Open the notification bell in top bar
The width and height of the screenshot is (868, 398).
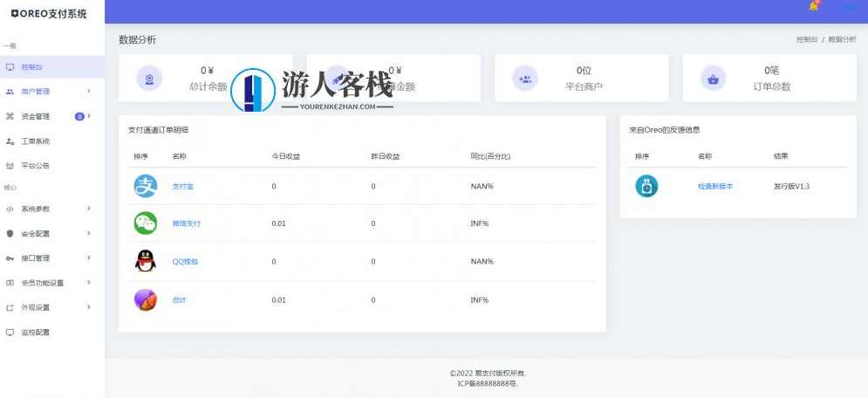point(814,7)
